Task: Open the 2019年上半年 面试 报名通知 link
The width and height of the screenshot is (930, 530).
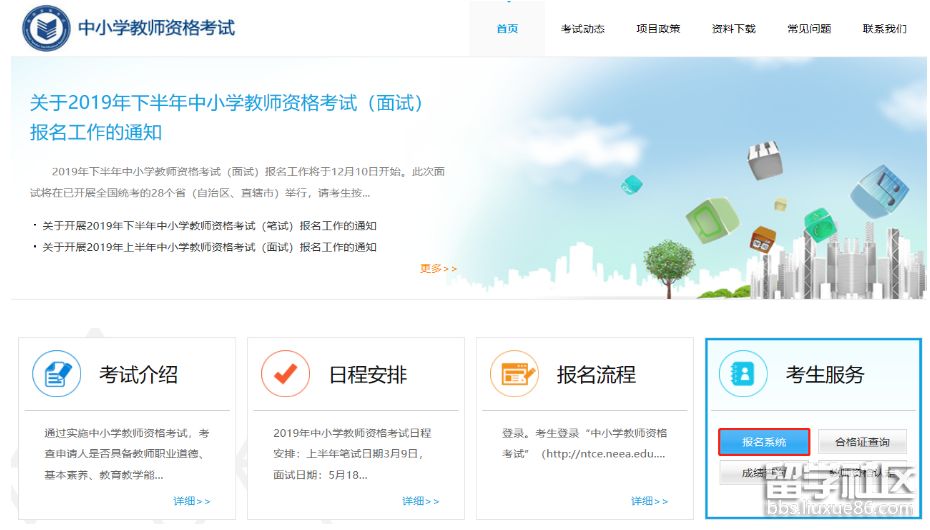Action: point(209,247)
